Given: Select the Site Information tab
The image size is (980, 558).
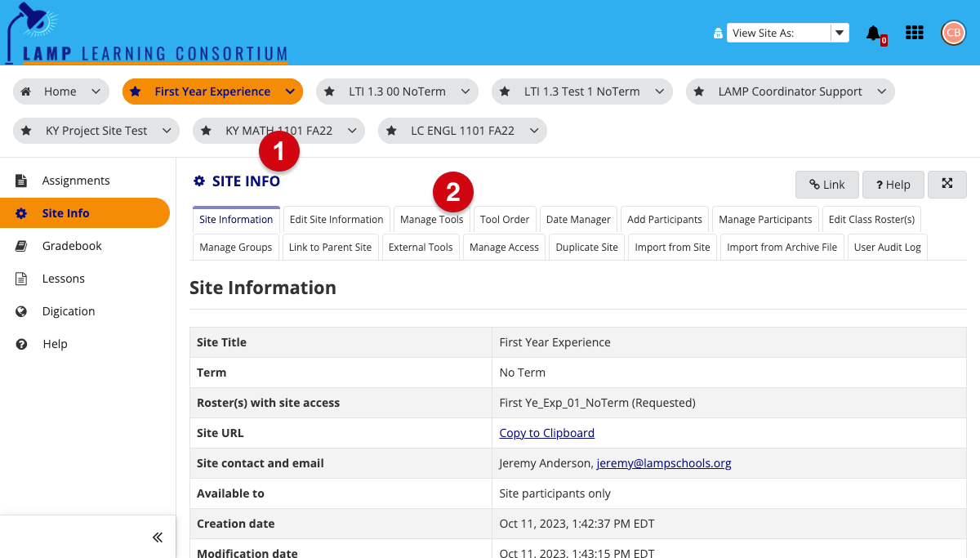Looking at the screenshot, I should (x=236, y=219).
